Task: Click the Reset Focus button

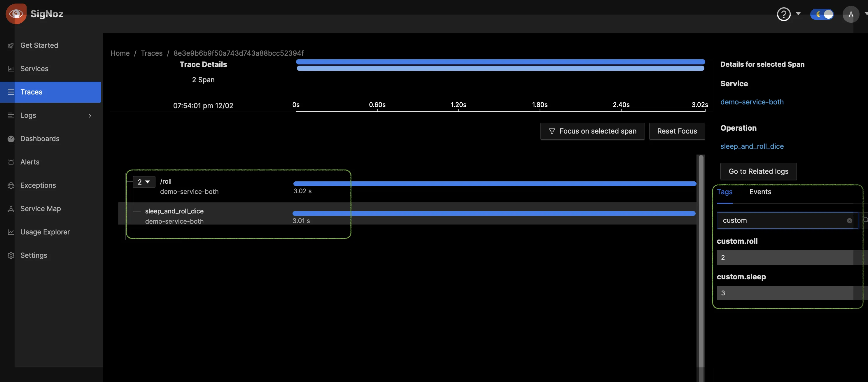Action: tap(677, 132)
